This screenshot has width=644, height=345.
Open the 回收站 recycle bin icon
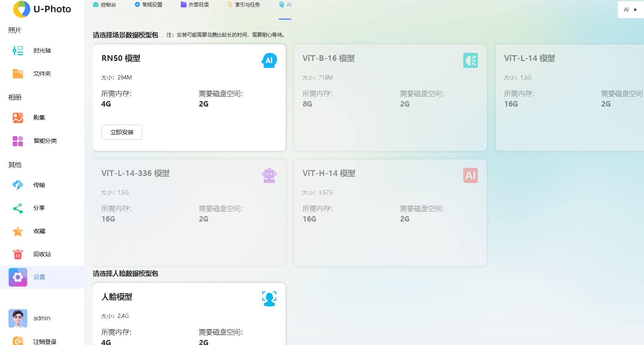[x=18, y=254]
